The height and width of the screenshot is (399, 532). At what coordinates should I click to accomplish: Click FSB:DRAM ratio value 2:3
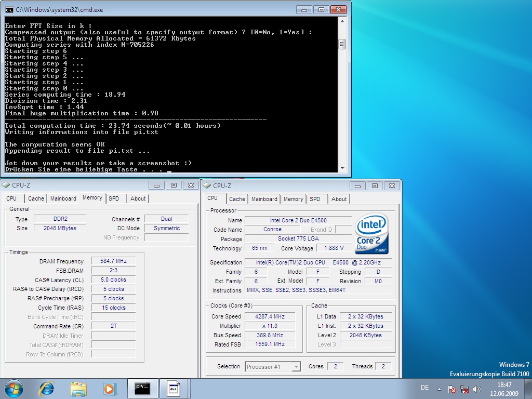(113, 270)
